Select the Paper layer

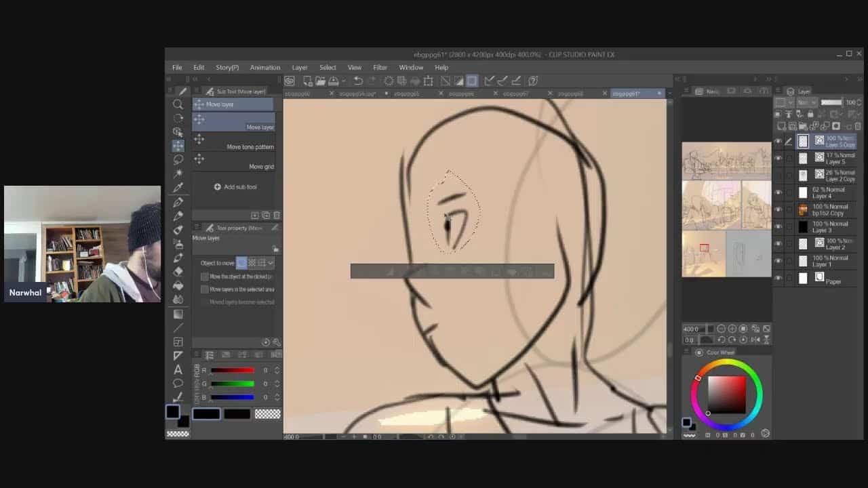coord(832,279)
